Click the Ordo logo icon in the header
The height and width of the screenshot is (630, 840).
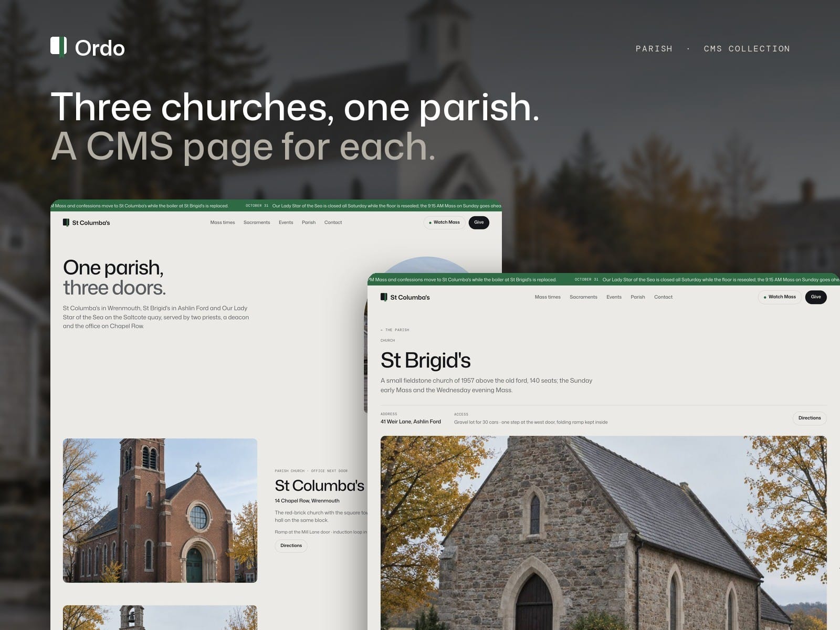click(58, 47)
